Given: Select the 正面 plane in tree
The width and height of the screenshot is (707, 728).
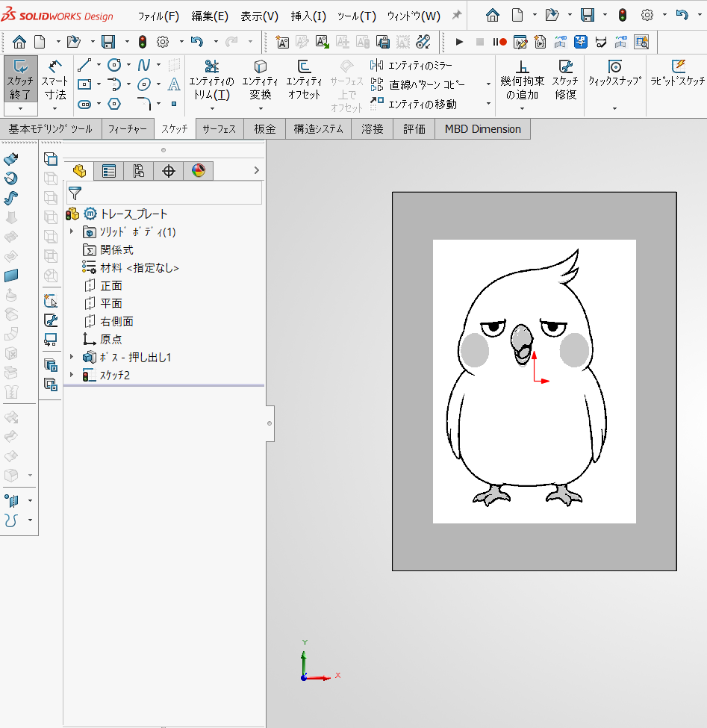Looking at the screenshot, I should tap(111, 285).
